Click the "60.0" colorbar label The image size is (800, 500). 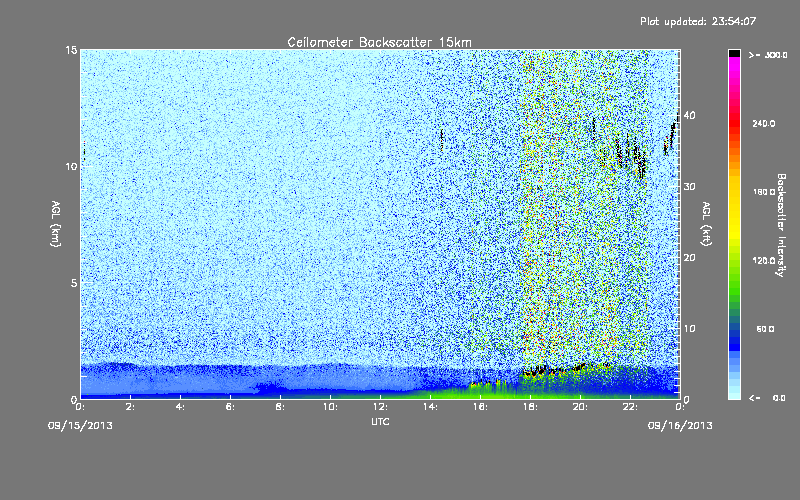(765, 329)
